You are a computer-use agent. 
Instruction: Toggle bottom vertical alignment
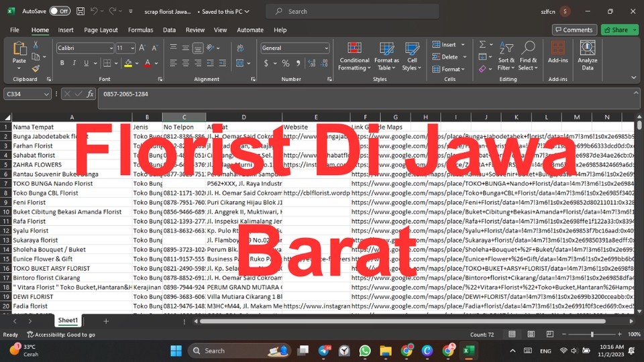pos(198,48)
